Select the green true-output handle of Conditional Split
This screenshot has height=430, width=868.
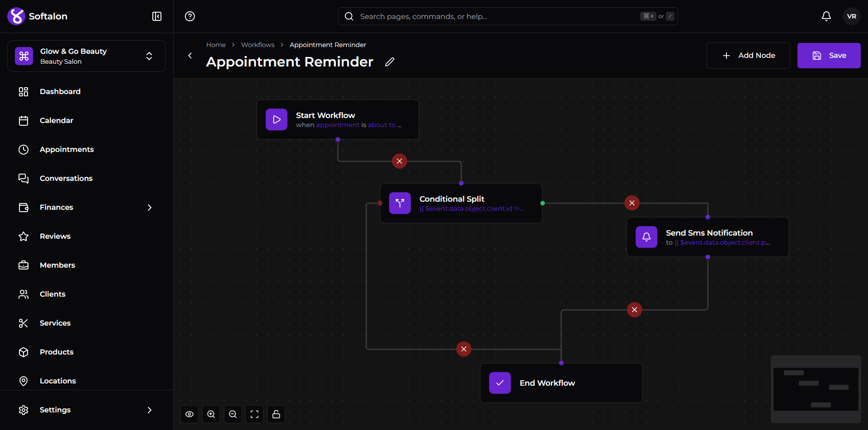tap(542, 203)
